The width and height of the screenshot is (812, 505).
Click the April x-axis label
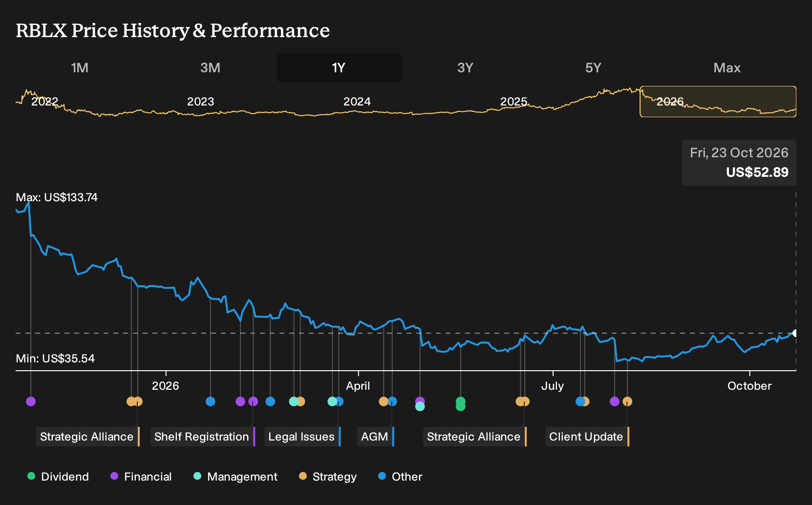click(358, 386)
